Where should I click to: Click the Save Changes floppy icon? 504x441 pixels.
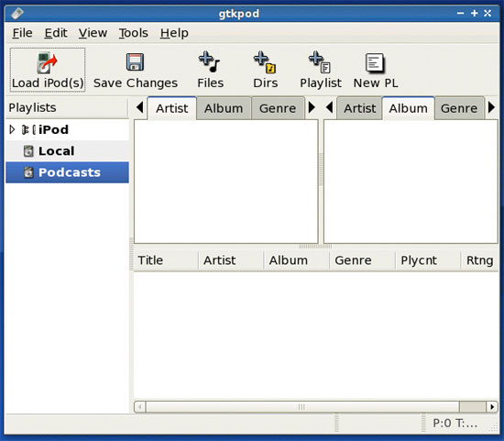pos(135,62)
